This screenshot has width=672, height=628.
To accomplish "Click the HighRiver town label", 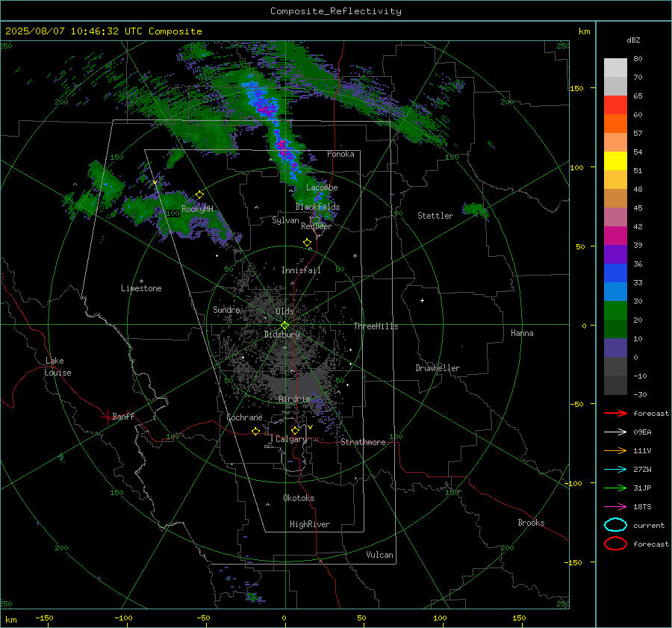I will [310, 524].
